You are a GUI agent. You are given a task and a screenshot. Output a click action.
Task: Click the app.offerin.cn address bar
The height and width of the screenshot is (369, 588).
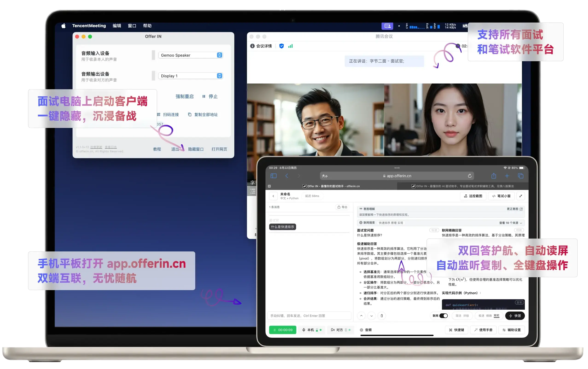coord(397,176)
